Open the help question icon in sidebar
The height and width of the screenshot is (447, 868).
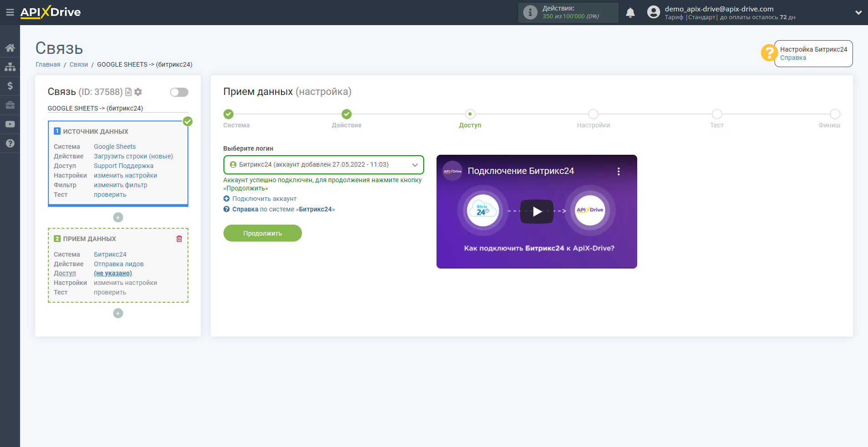[x=10, y=143]
